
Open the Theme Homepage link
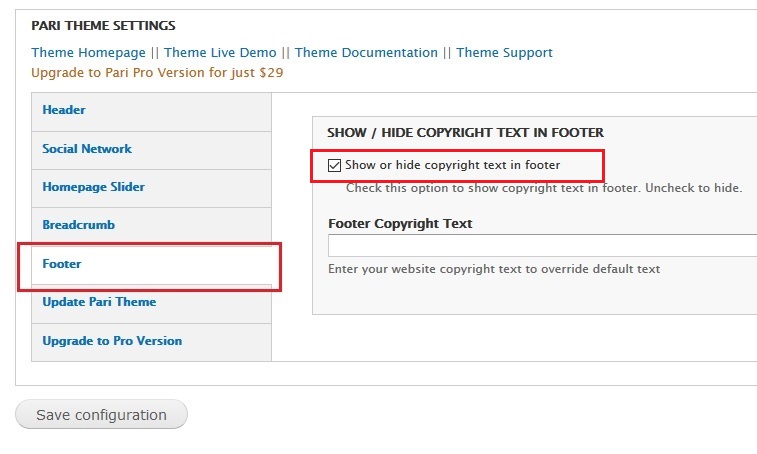point(87,53)
